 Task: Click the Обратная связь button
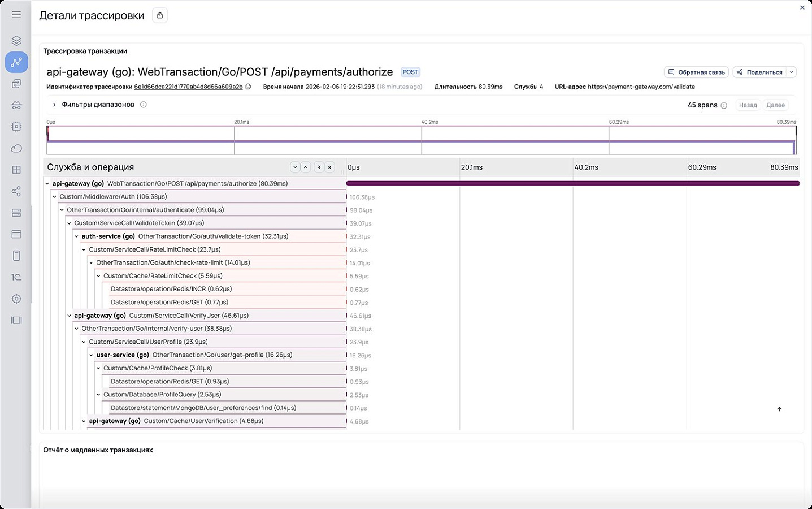(x=696, y=72)
